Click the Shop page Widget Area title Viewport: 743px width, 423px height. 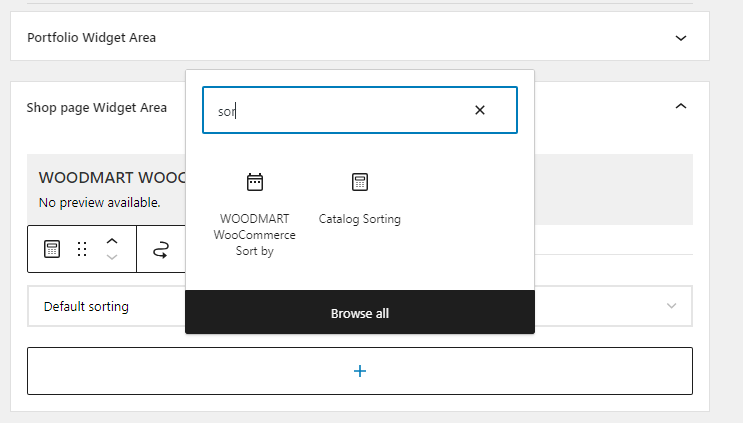[97, 108]
